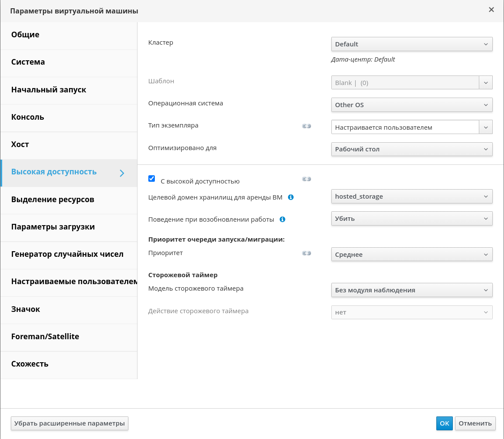Go to the Параметры загрузки tab
The width and height of the screenshot is (504, 439).
click(53, 227)
